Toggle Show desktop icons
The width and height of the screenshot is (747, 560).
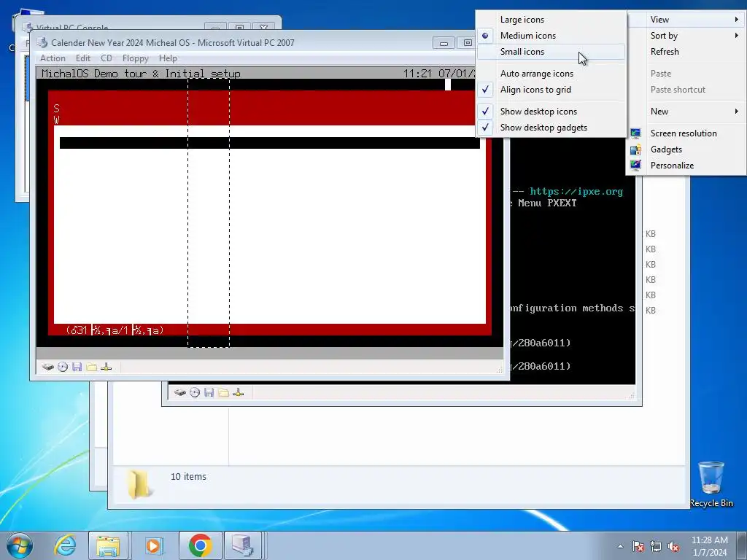(x=551, y=112)
